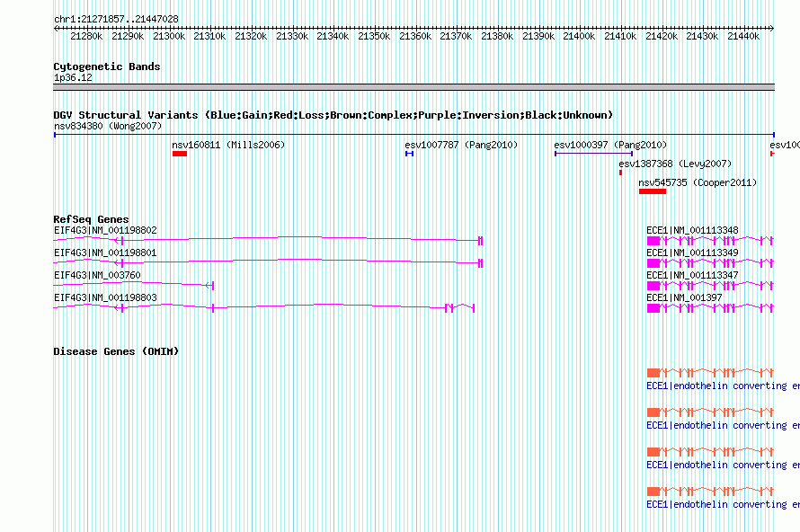Click the 1p36.12 band label
800x532 pixels.
73,77
